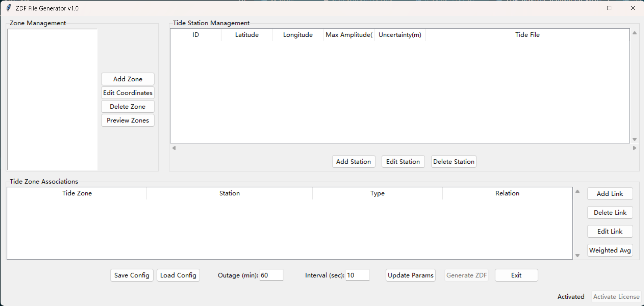Delete Station from the station list

click(x=453, y=162)
